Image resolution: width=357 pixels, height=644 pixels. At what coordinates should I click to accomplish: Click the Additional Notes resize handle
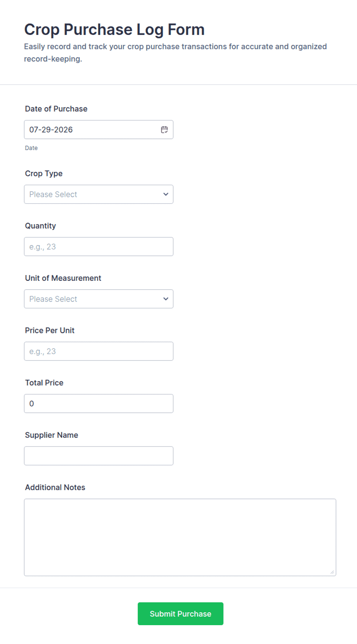pos(332,572)
